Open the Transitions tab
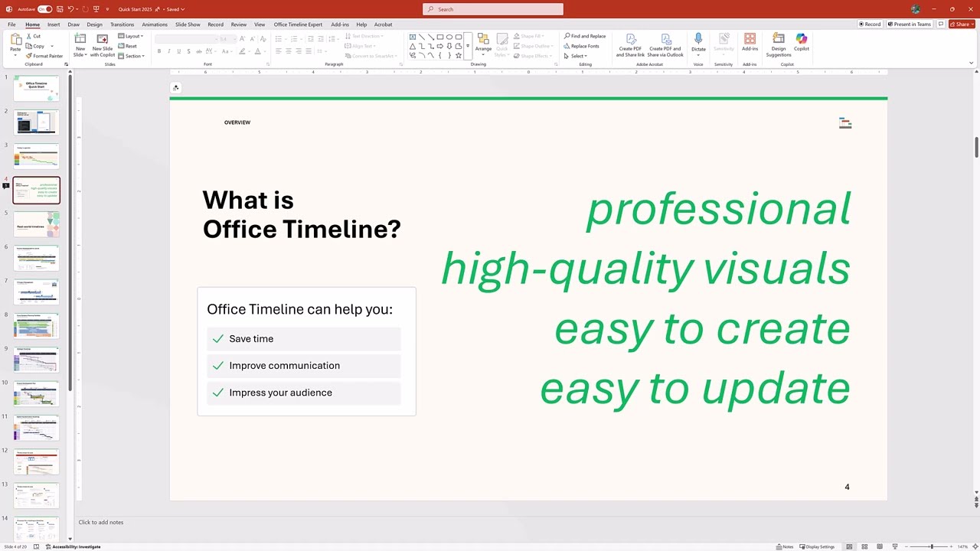This screenshot has width=980, height=551. coord(122,24)
